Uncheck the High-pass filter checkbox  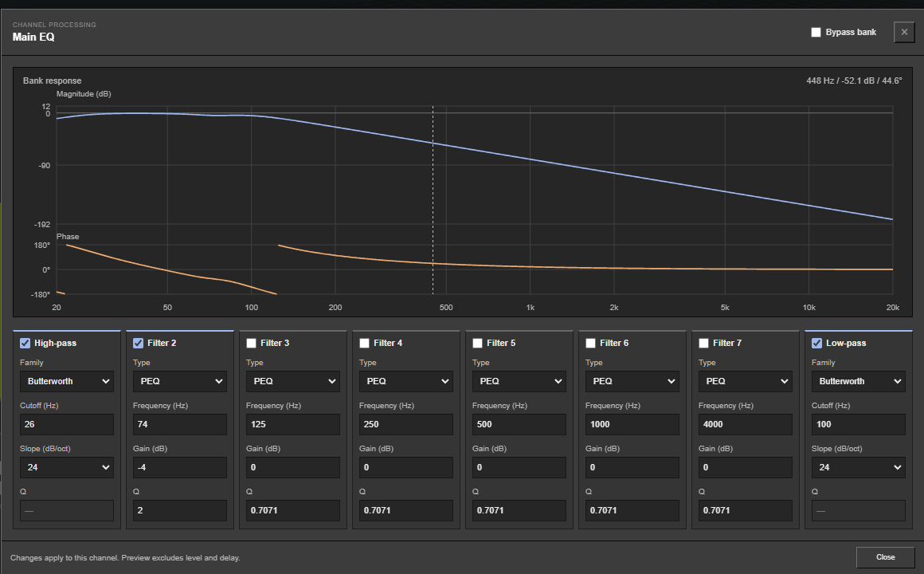[x=25, y=343]
